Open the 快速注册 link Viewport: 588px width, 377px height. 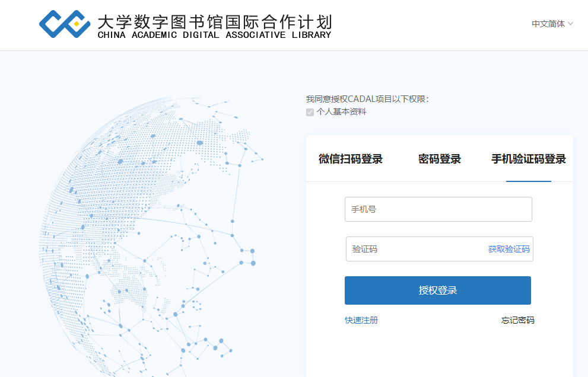[361, 320]
